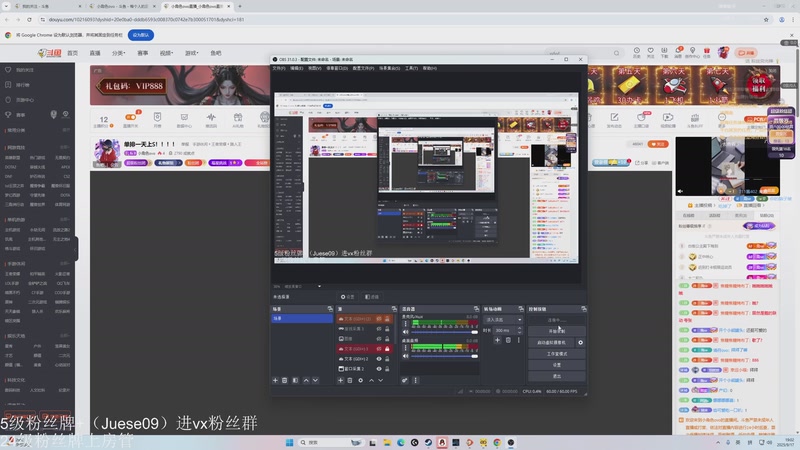
Task: Toggle visibility of 文本 (GDI+) 2 source
Action: (379, 359)
